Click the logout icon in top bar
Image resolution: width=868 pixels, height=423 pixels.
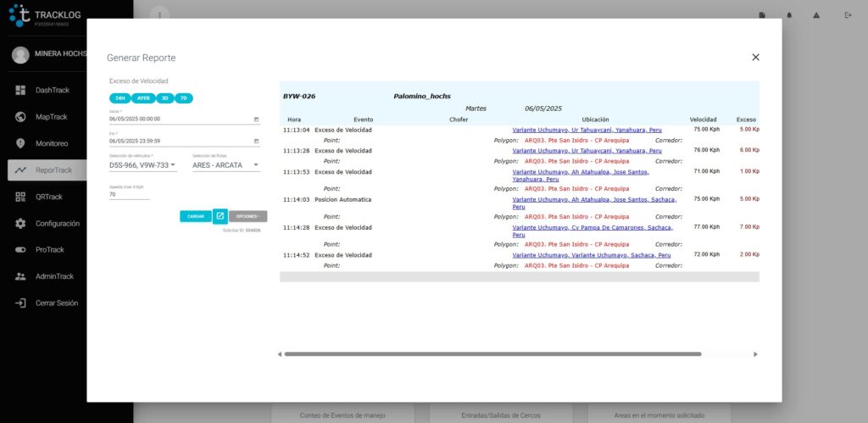[848, 15]
